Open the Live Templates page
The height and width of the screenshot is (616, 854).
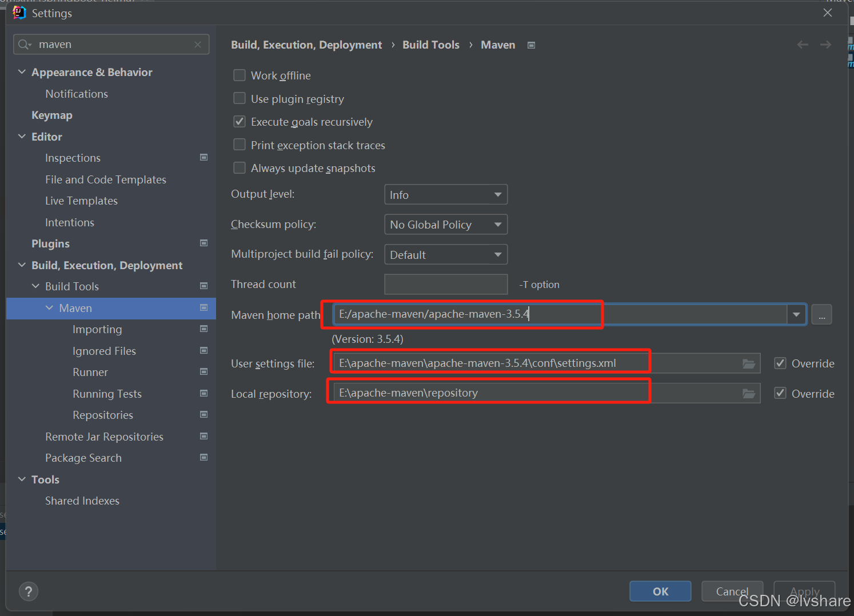click(81, 201)
